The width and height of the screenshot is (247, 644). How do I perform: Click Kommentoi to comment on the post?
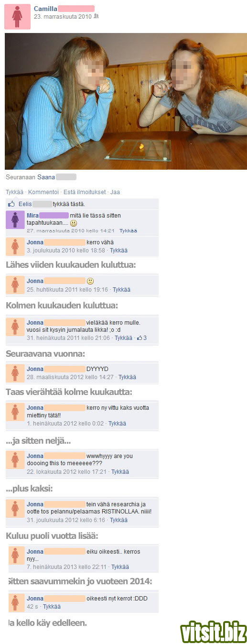(x=43, y=192)
